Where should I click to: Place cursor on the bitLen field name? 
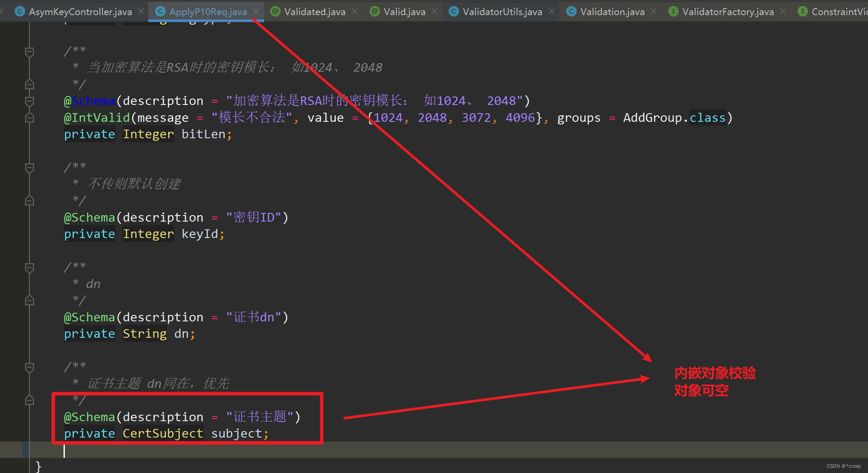[x=203, y=134]
